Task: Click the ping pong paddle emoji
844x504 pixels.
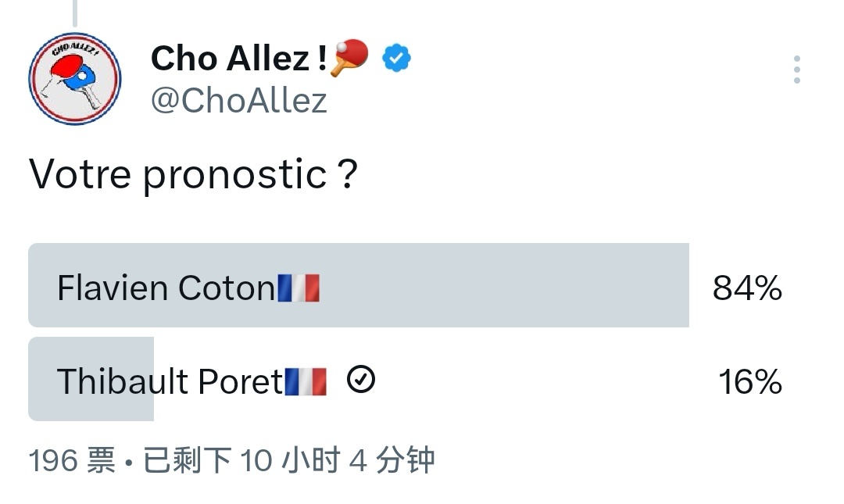Action: point(349,59)
